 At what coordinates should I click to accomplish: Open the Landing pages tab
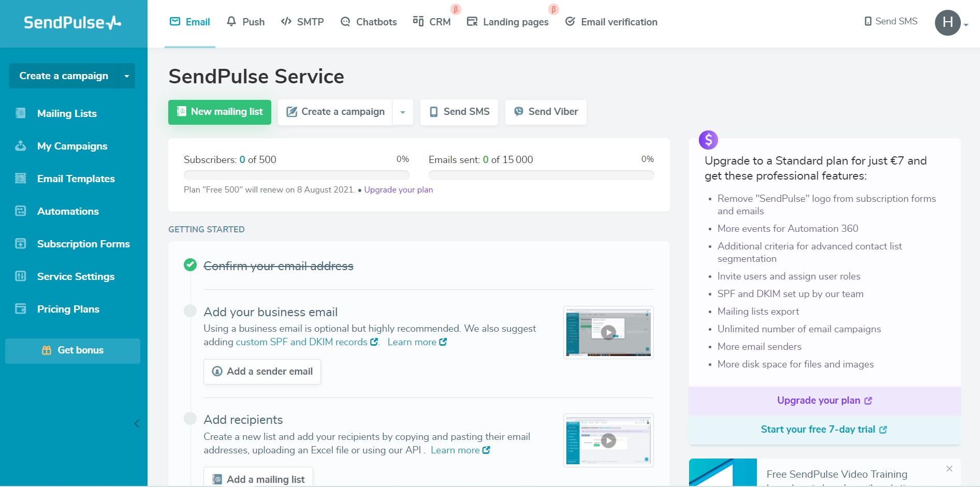coord(508,22)
